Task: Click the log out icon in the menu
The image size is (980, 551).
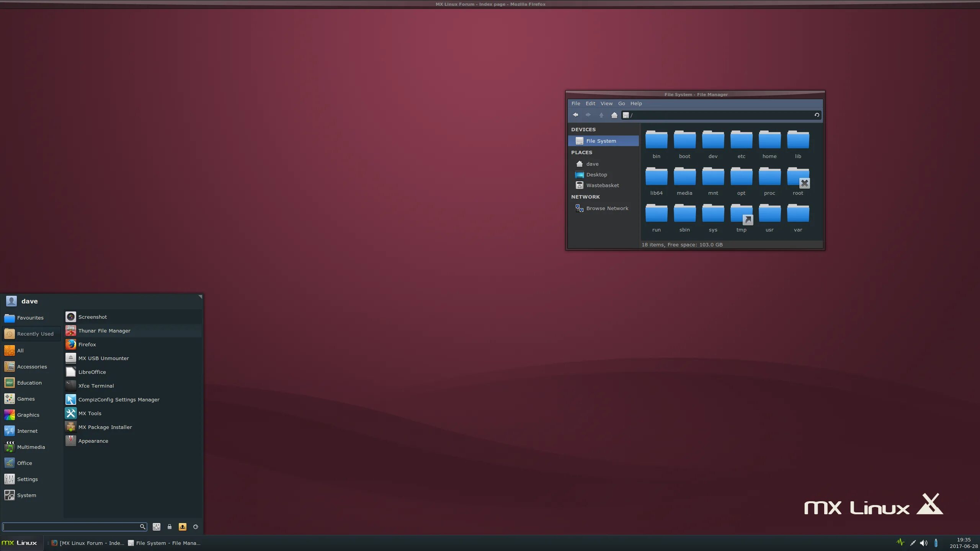Action: pyautogui.click(x=196, y=527)
